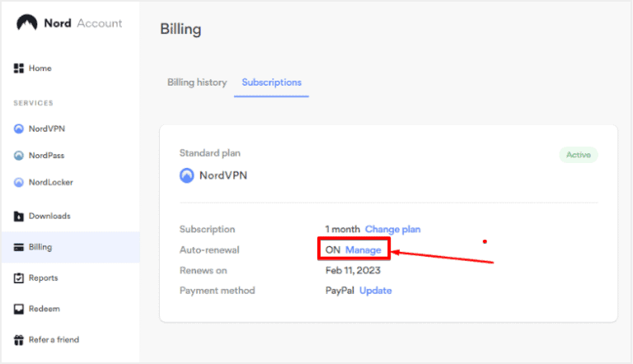Click the NordVPN logo in the plan card
Image resolution: width=633 pixels, height=364 pixels.
(x=187, y=175)
